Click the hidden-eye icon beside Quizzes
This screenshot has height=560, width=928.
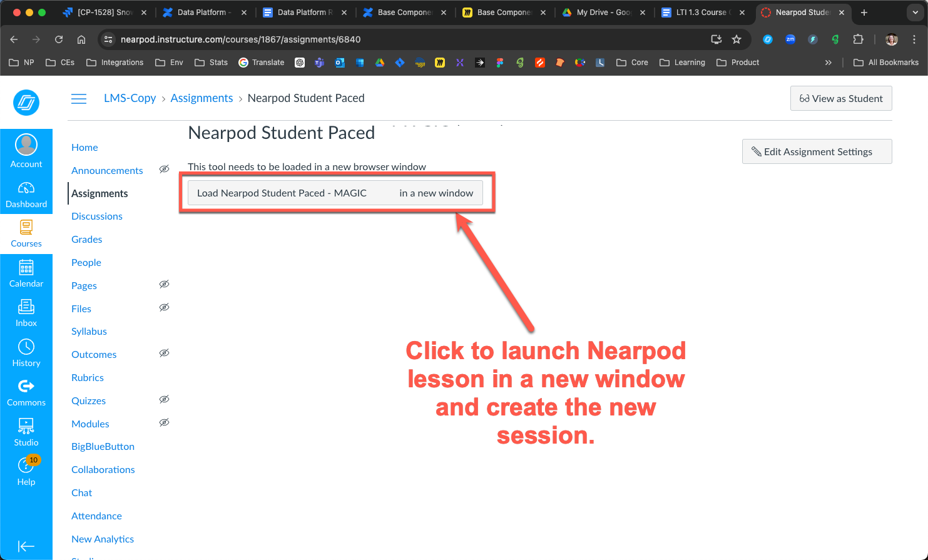click(x=164, y=400)
